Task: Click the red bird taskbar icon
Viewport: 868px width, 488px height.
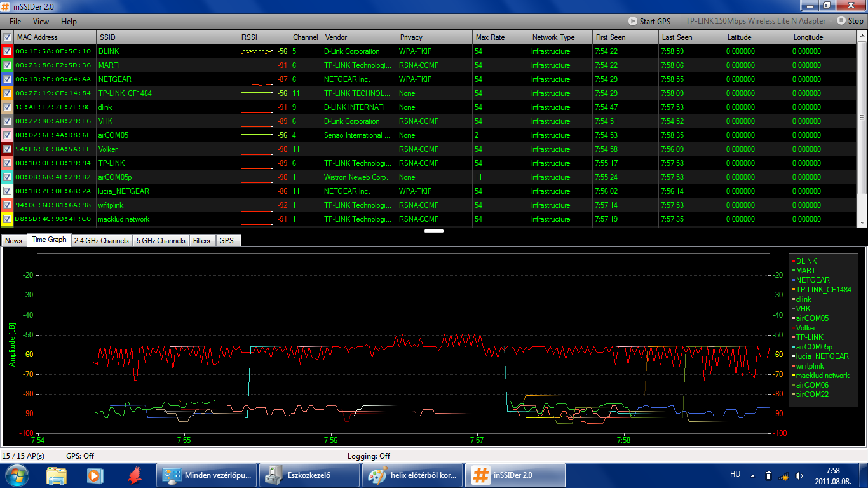Action: tap(134, 475)
